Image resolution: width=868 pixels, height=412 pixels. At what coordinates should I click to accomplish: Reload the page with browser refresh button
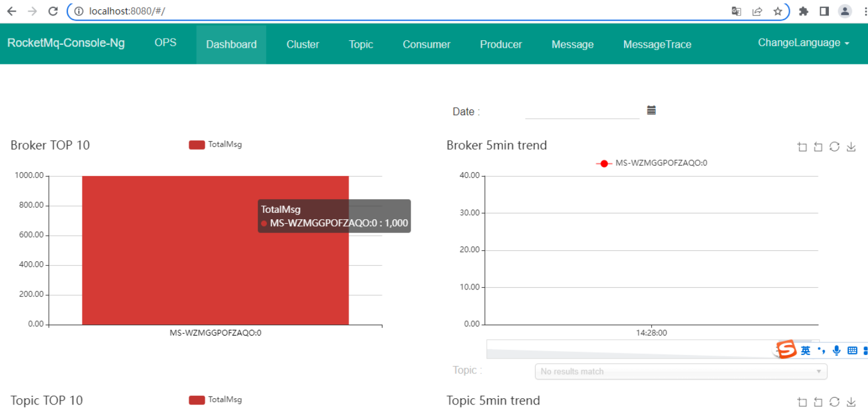[53, 11]
